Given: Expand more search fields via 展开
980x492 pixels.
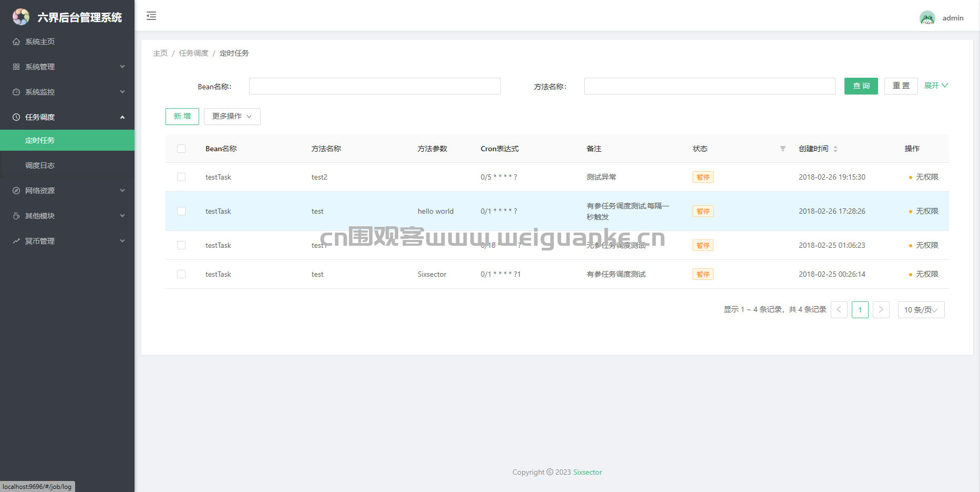Looking at the screenshot, I should [936, 86].
